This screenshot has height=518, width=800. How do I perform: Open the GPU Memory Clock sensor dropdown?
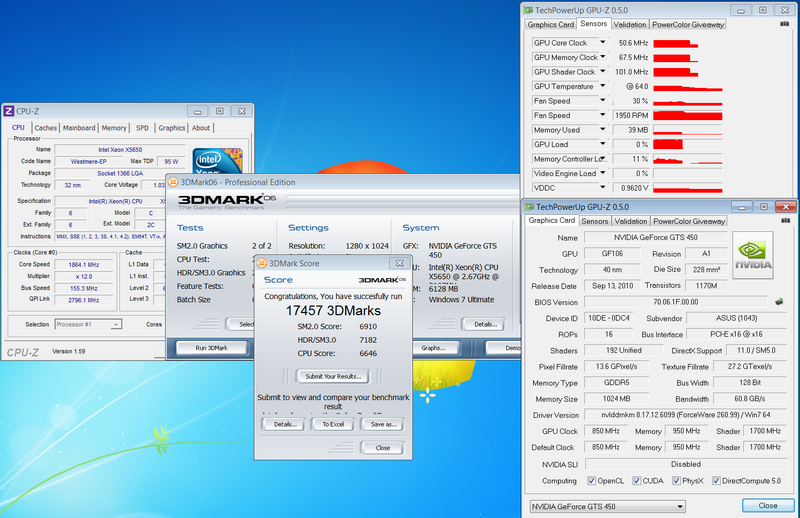(x=603, y=57)
